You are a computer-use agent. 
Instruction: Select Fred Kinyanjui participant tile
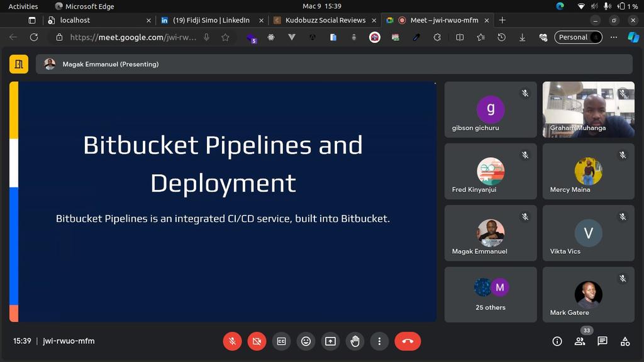(491, 171)
